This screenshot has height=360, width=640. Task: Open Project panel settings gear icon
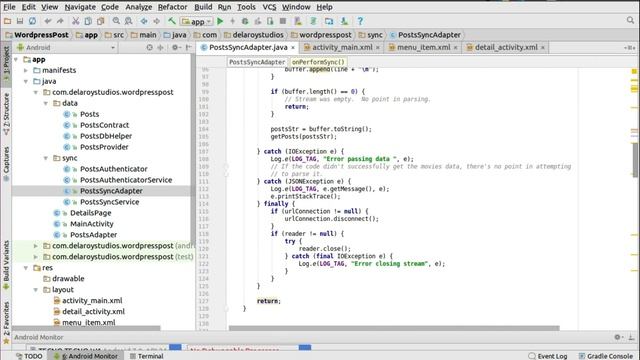[x=175, y=47]
